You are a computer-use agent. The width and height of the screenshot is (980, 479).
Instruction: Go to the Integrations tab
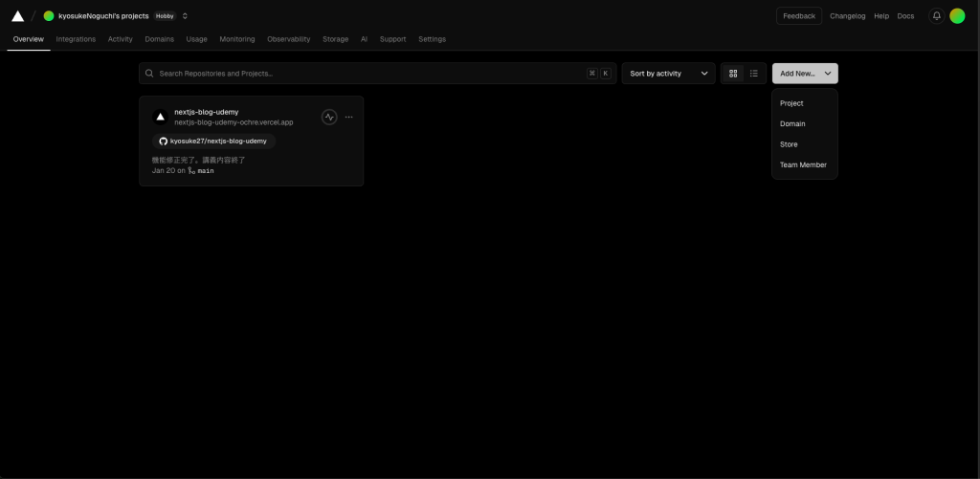76,39
